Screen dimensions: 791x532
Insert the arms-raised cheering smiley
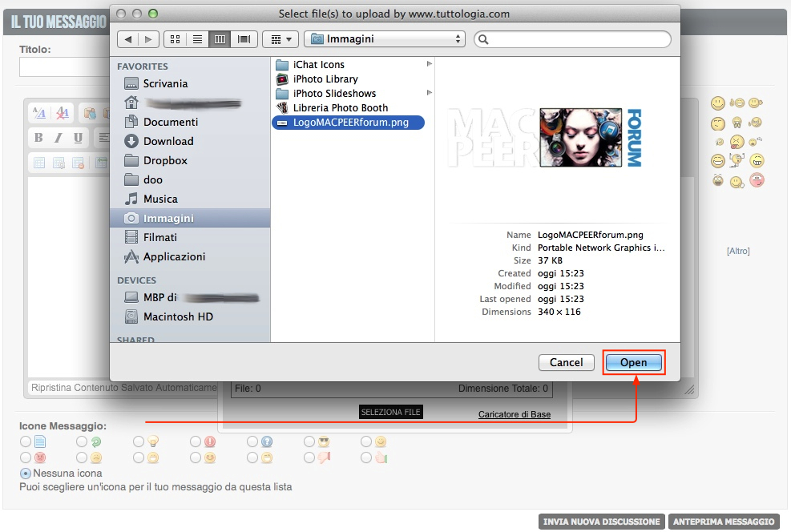pos(737,160)
